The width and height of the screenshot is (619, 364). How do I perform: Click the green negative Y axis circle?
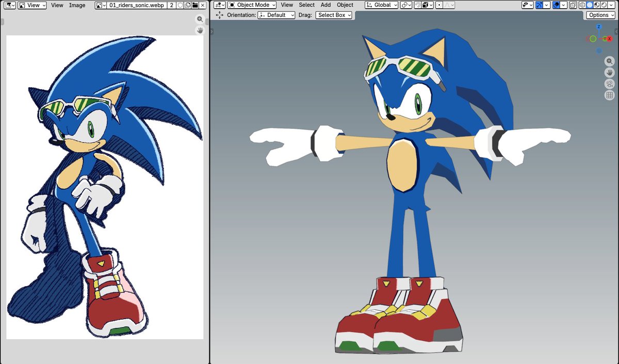coord(593,39)
